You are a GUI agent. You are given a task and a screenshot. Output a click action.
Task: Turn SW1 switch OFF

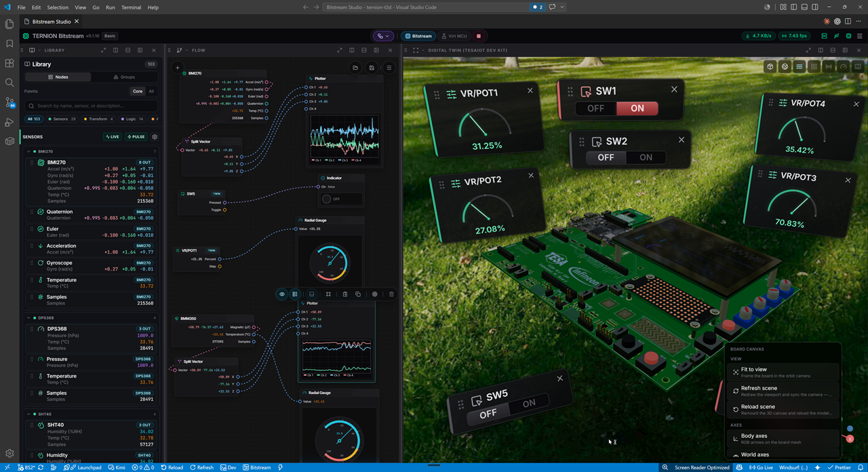[596, 109]
